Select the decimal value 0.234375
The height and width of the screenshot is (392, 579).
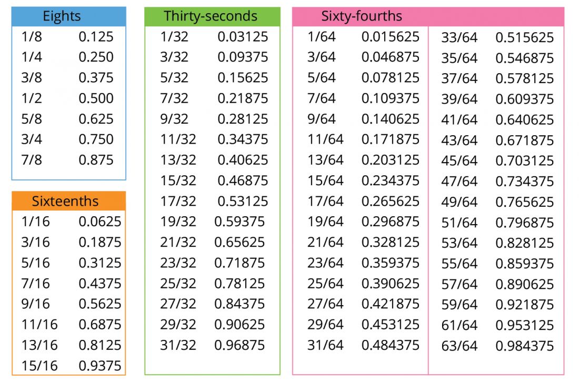coord(390,180)
